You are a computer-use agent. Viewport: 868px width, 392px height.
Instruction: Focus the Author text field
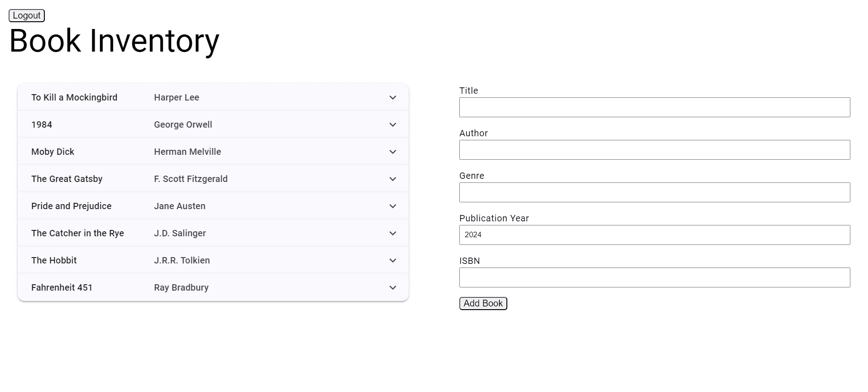pos(654,150)
